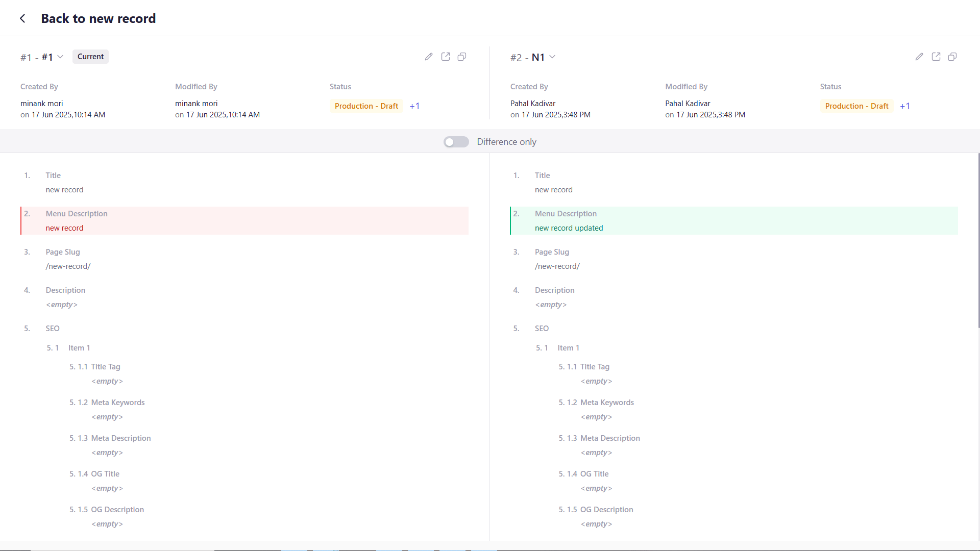Click the right panel vertical scrollbar
Image resolution: width=980 pixels, height=551 pixels.
(978, 240)
